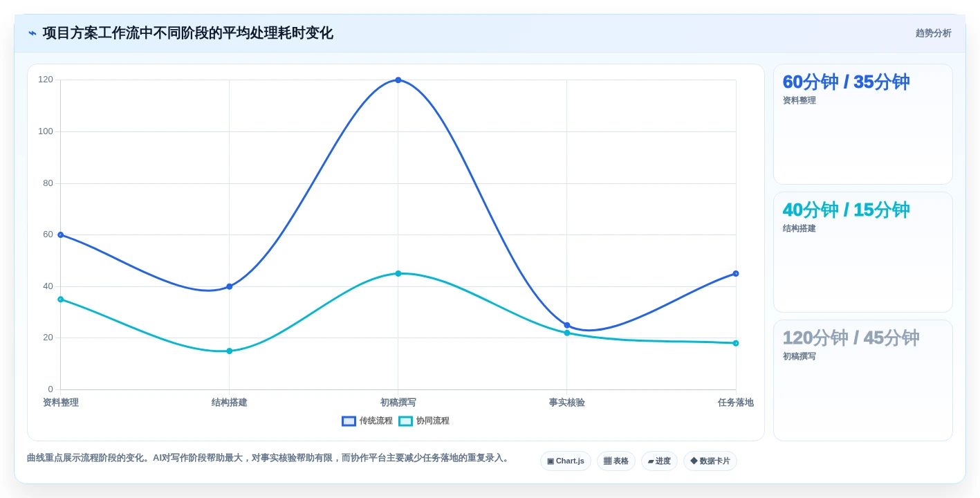Click the 结构搭建 x-axis label
Image resolution: width=980 pixels, height=498 pixels.
tap(230, 403)
